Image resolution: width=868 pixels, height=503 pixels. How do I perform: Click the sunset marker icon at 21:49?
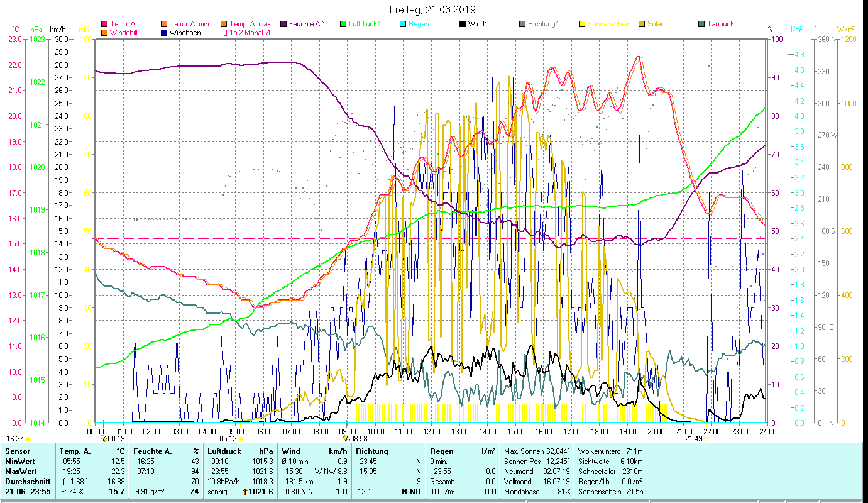706,439
